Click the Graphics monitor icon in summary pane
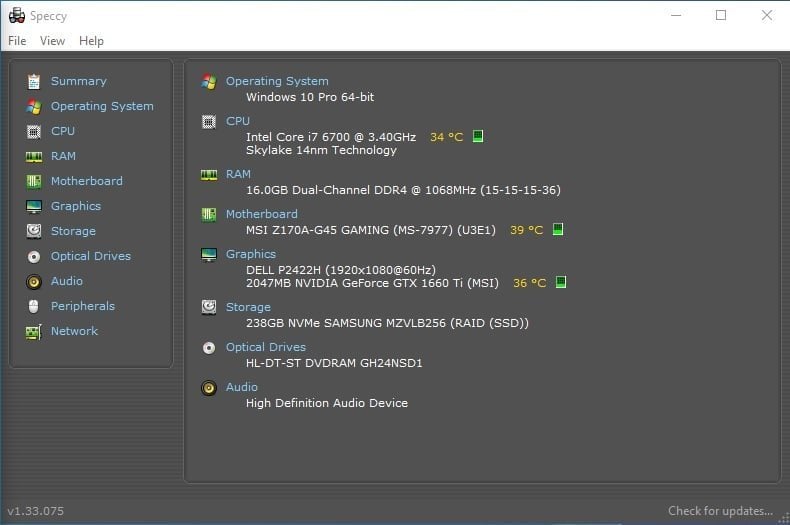This screenshot has width=790, height=525. pyautogui.click(x=209, y=255)
